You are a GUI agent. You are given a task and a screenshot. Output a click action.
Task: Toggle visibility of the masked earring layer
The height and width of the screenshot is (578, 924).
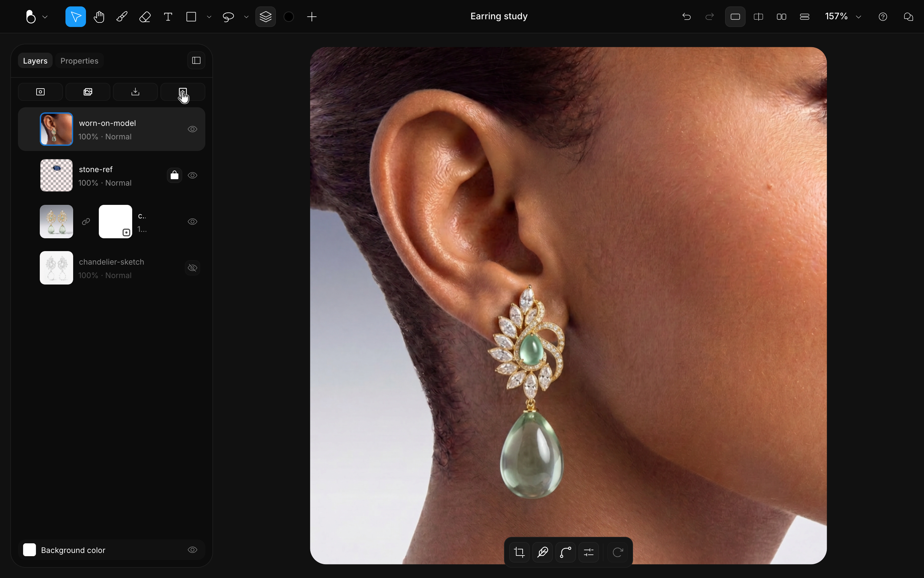(x=193, y=222)
